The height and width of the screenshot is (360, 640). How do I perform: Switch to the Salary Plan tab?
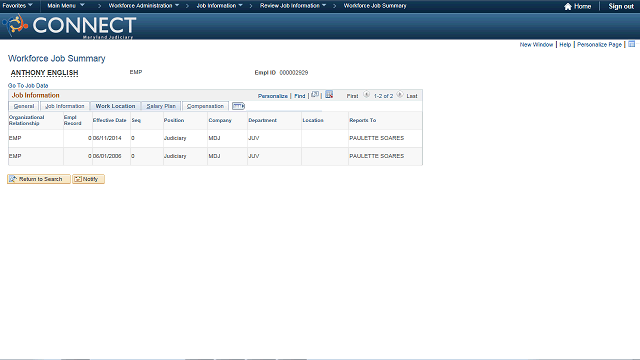coord(161,106)
